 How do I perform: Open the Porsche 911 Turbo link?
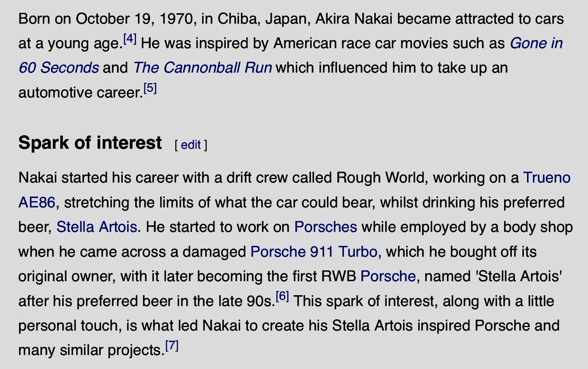coord(314,252)
